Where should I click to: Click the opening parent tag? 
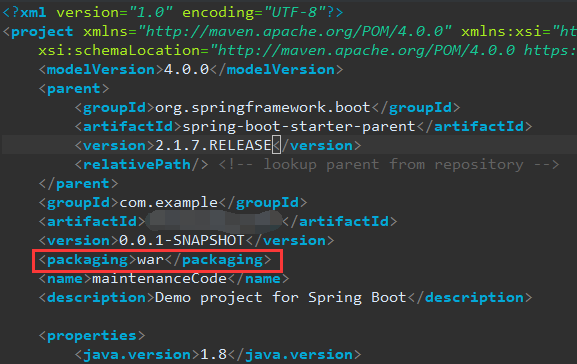(74, 89)
